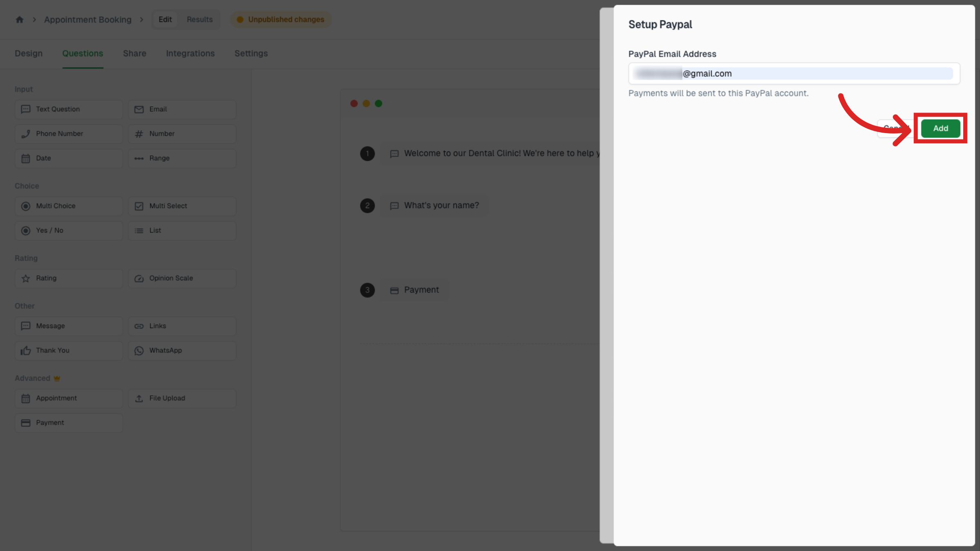Click the step number 2 circle
The width and height of the screenshot is (980, 551).
click(367, 205)
